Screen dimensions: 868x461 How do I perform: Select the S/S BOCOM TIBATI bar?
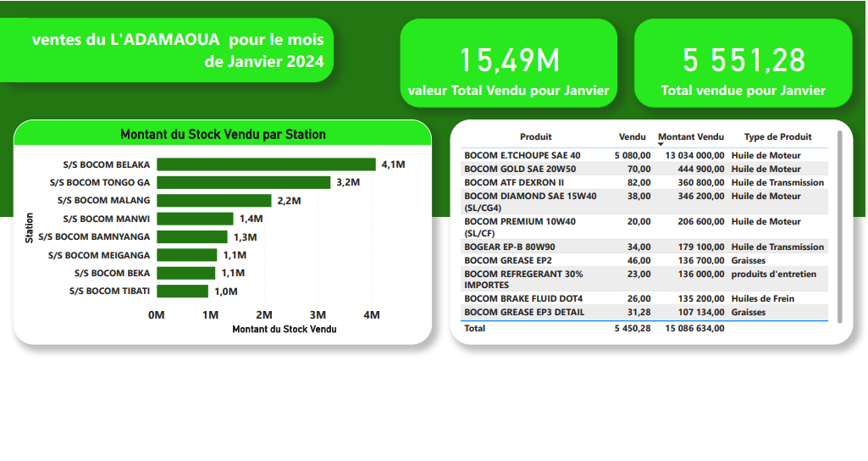183,291
